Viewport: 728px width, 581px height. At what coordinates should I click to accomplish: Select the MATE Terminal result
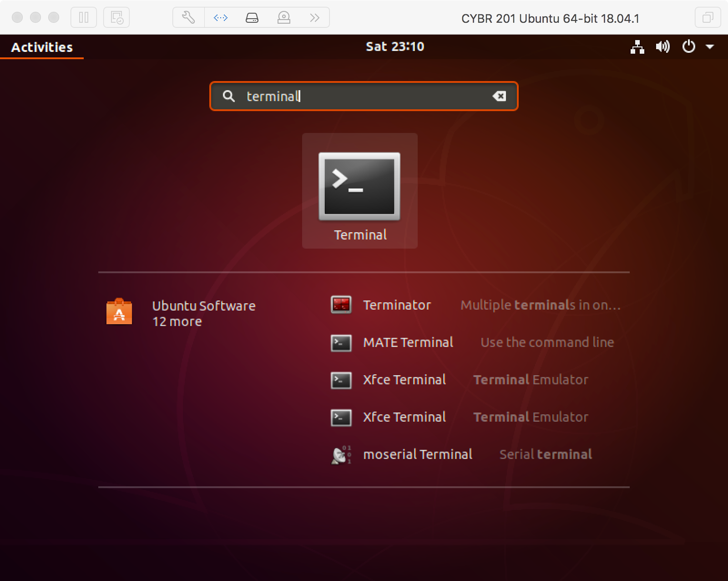coord(408,342)
